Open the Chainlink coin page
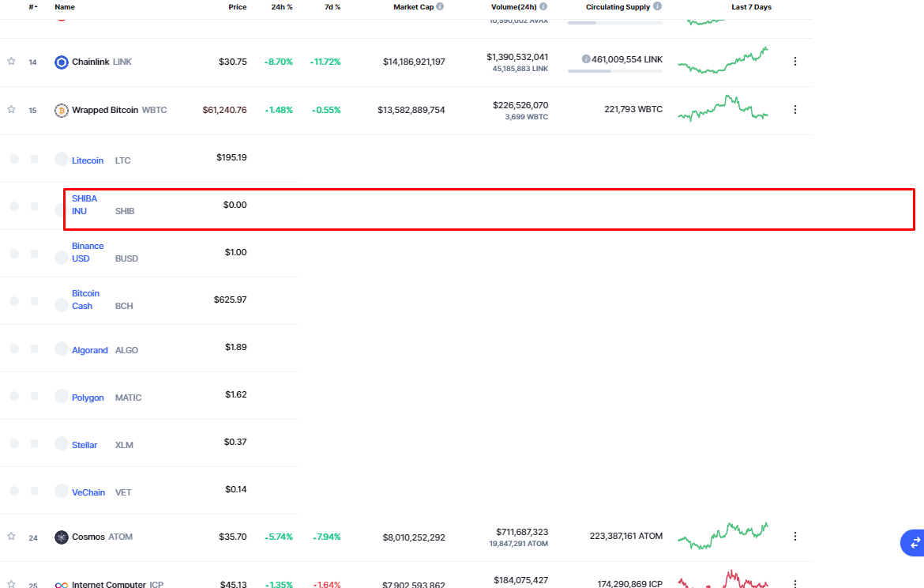 tap(90, 62)
